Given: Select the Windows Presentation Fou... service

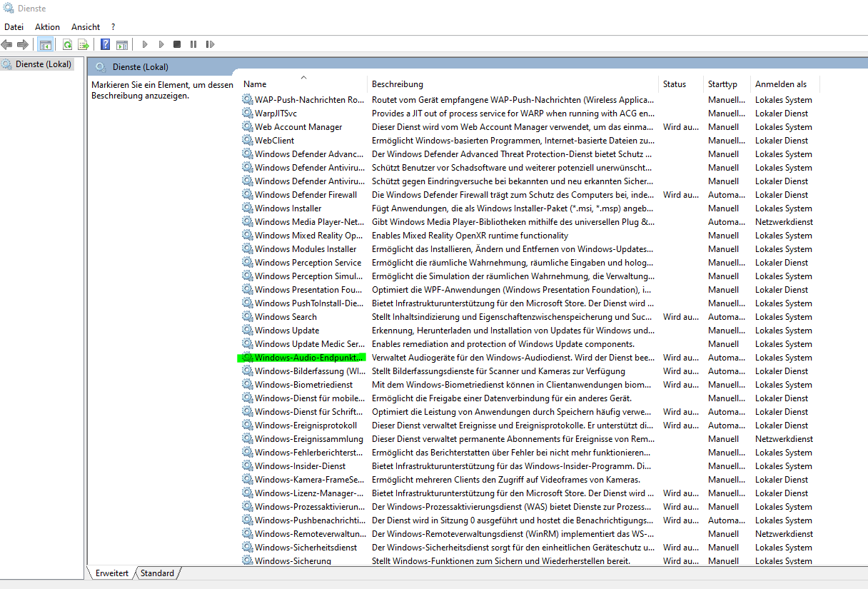Looking at the screenshot, I should coord(309,290).
